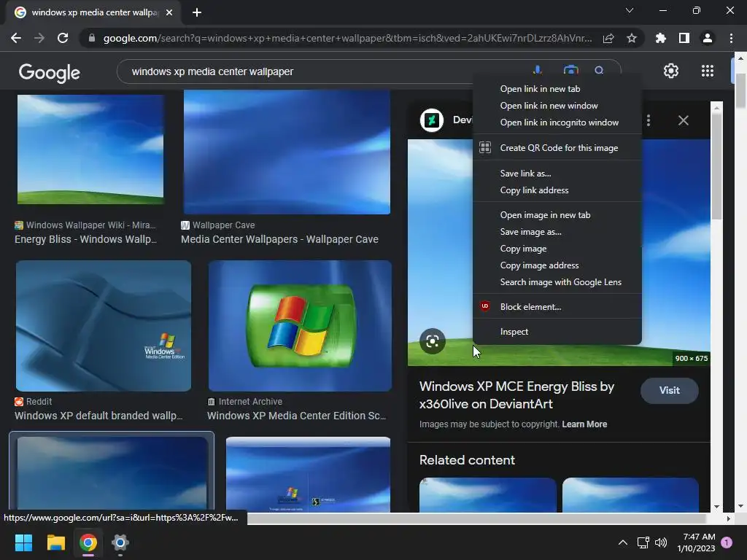The height and width of the screenshot is (560, 747).
Task: Search by image with camera icon
Action: pos(570,71)
